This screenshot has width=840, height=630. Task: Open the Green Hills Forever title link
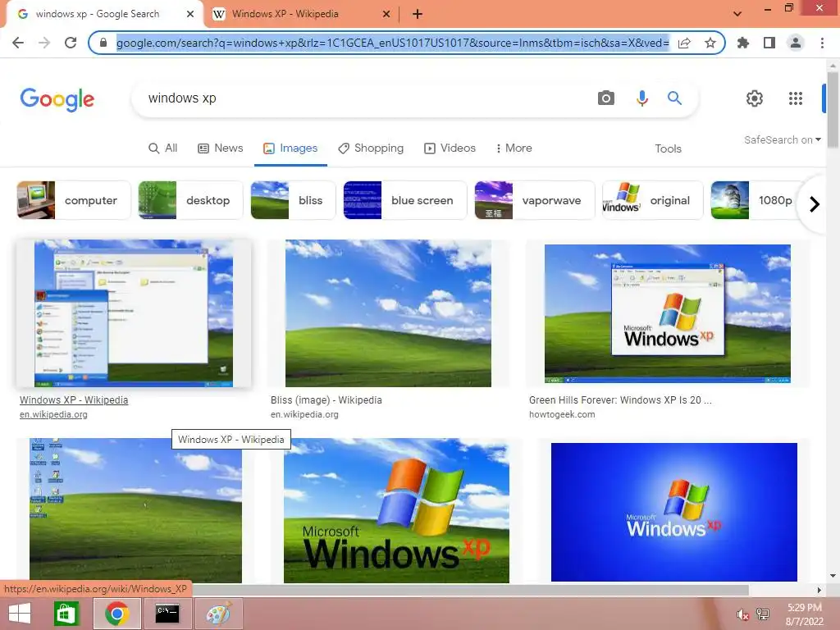click(x=620, y=400)
